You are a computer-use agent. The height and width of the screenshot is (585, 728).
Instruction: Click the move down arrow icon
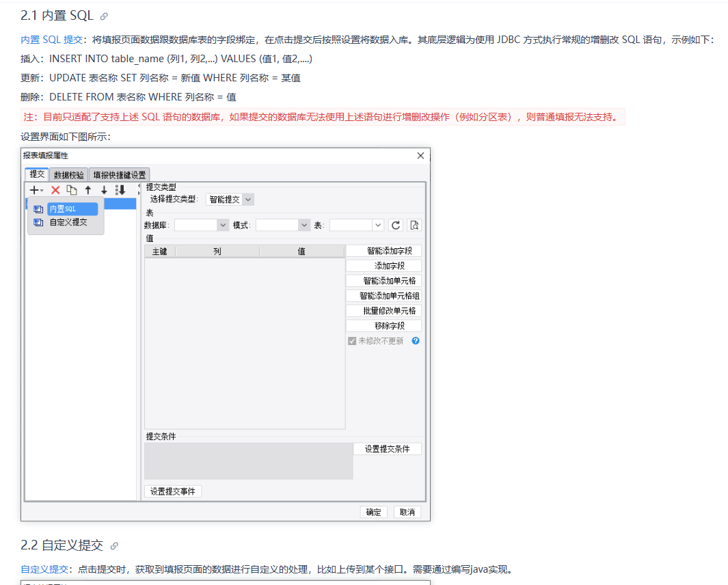point(104,190)
